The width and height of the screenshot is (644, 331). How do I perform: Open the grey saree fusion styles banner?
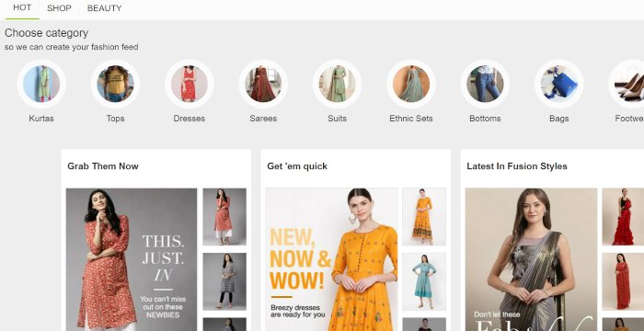click(x=531, y=259)
